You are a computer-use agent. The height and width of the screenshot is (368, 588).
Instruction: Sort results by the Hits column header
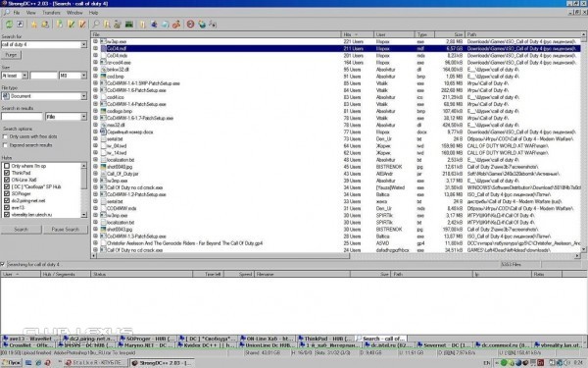357,34
